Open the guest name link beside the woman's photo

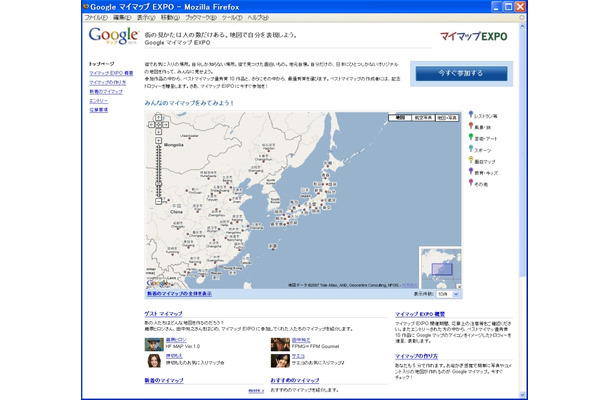point(174,356)
